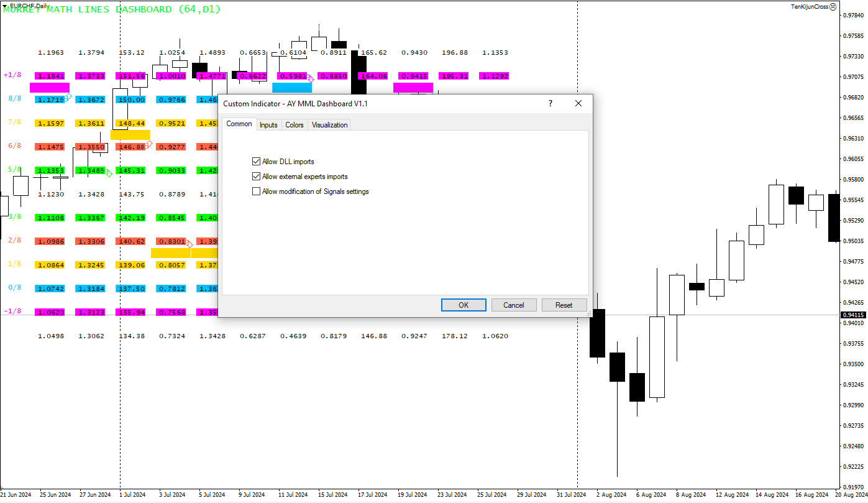
Task: Open the EURCHF,Daily chart dropdown triangle
Action: pyautogui.click(x=6, y=6)
